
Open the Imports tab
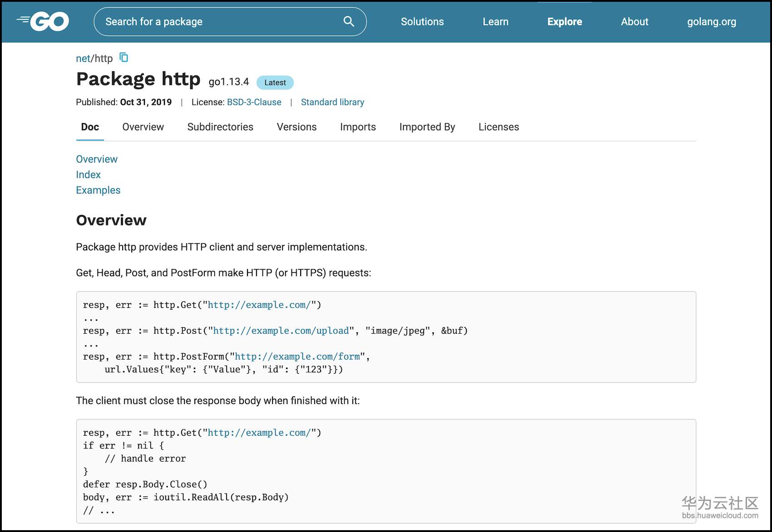357,127
